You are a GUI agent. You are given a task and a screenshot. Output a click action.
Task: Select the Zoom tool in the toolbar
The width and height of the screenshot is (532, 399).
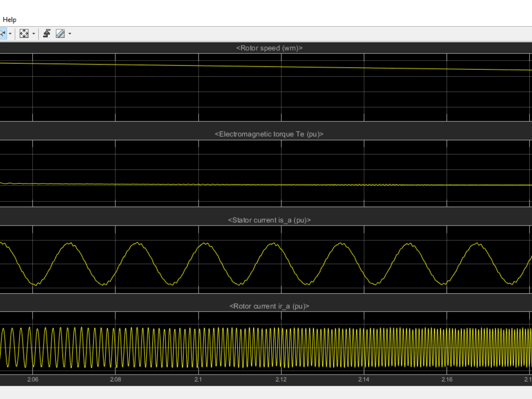click(2, 33)
